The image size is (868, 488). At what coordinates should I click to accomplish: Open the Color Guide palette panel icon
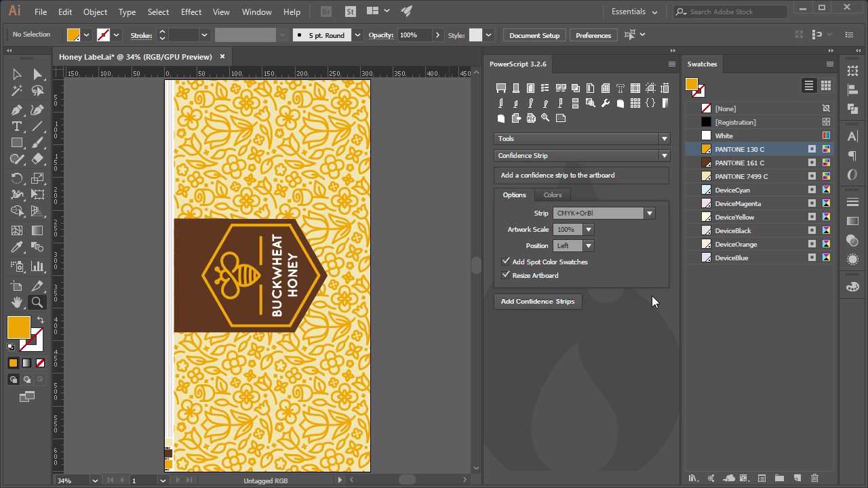click(x=853, y=287)
